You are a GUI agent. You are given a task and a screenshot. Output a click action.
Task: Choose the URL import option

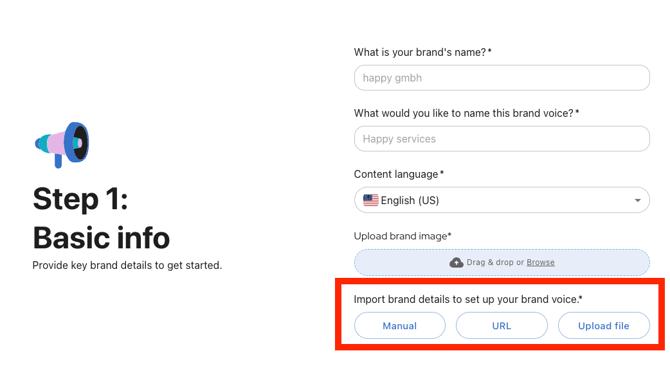[502, 325]
